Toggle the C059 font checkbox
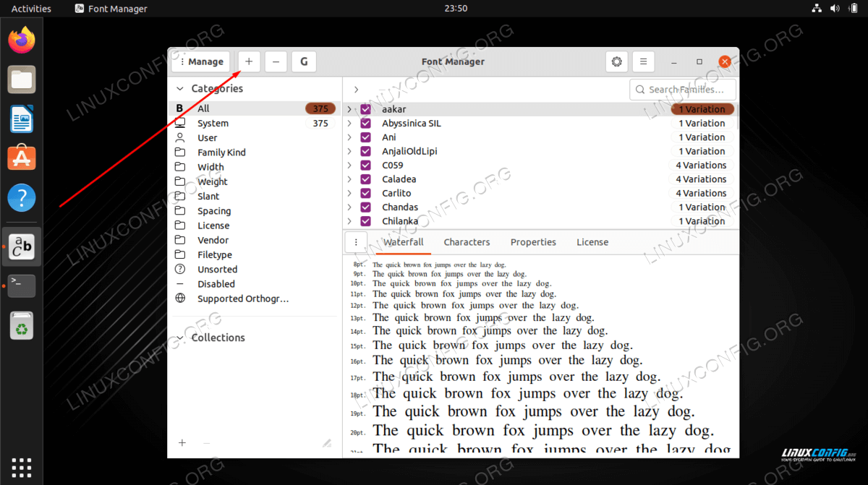Image resolution: width=868 pixels, height=485 pixels. click(x=365, y=166)
